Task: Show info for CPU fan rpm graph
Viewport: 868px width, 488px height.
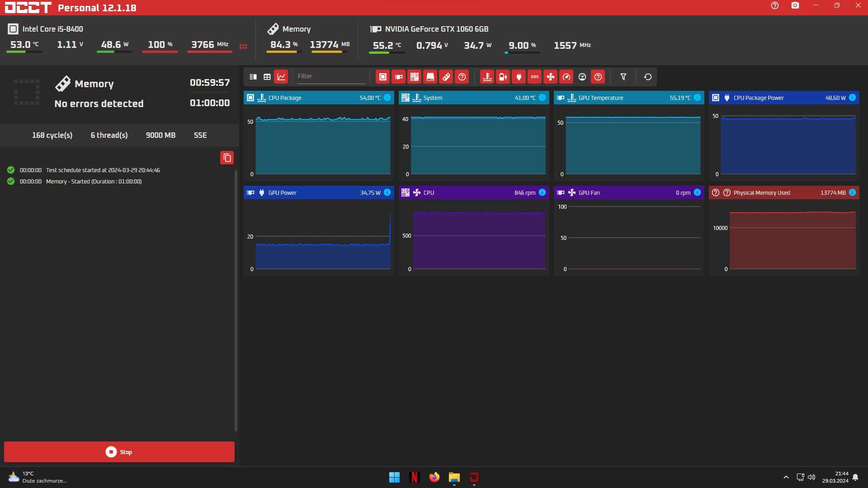Action: point(542,192)
